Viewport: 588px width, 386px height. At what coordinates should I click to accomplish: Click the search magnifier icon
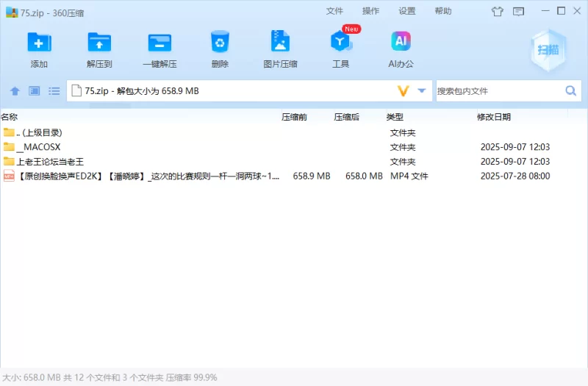pyautogui.click(x=571, y=90)
